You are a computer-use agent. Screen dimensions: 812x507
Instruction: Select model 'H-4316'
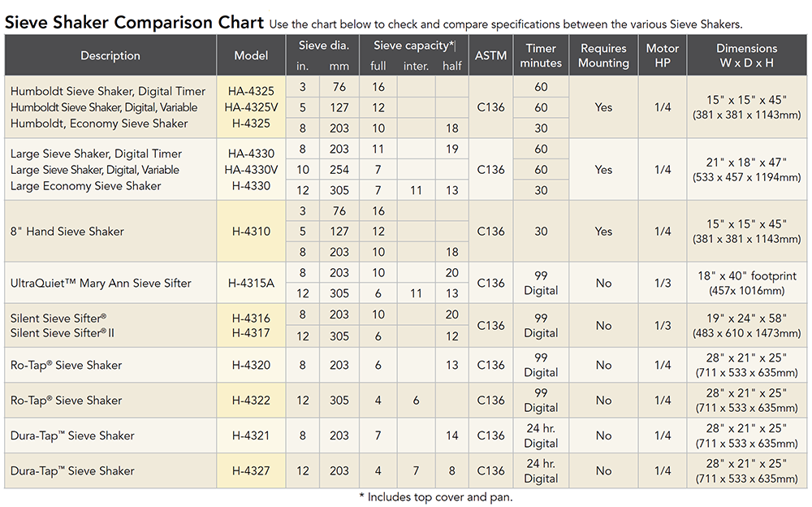tap(251, 318)
